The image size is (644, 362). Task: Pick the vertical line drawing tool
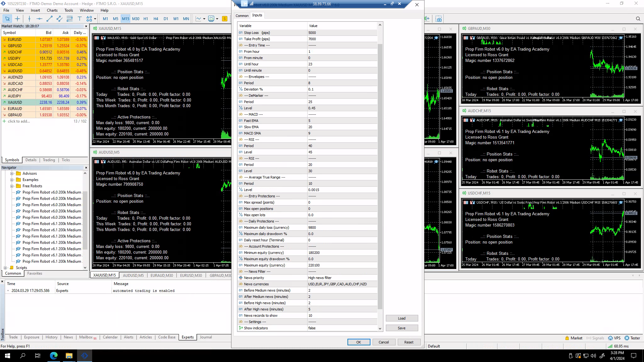coord(29,19)
